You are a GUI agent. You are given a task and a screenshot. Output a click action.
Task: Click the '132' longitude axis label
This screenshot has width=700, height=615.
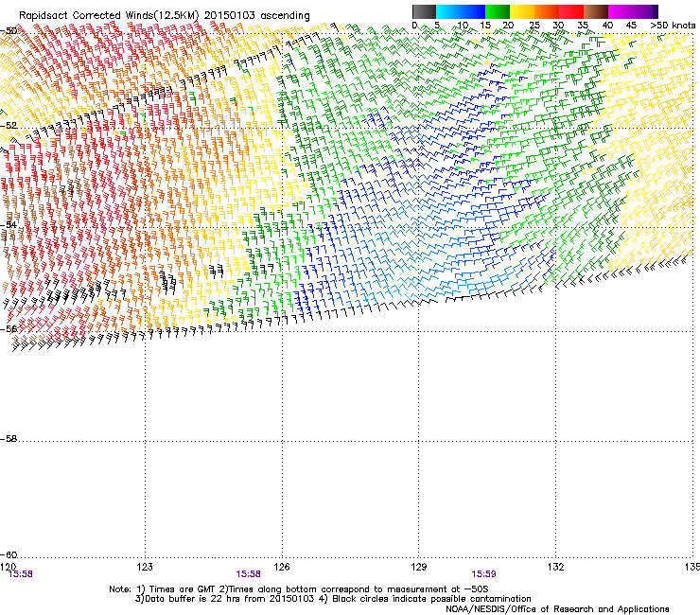[556, 567]
